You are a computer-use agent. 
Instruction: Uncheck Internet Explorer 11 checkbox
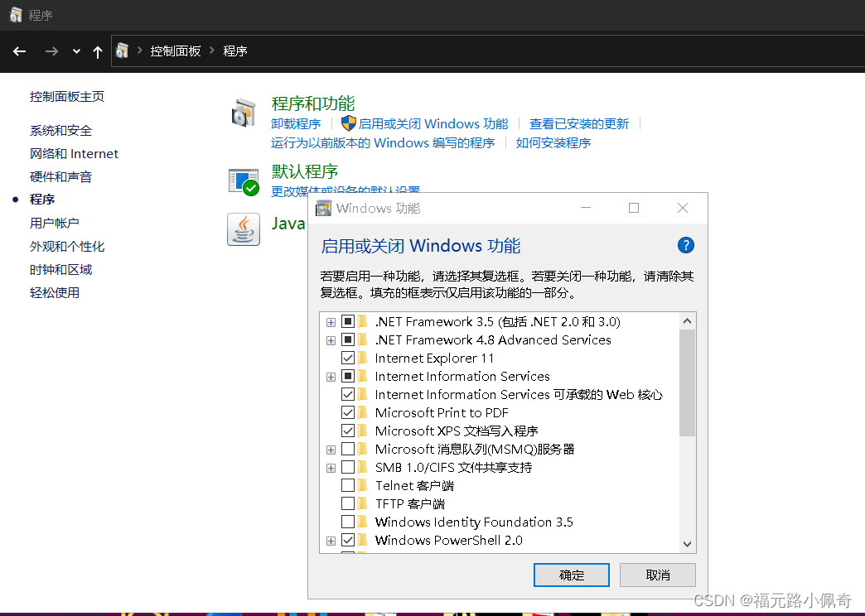click(348, 358)
